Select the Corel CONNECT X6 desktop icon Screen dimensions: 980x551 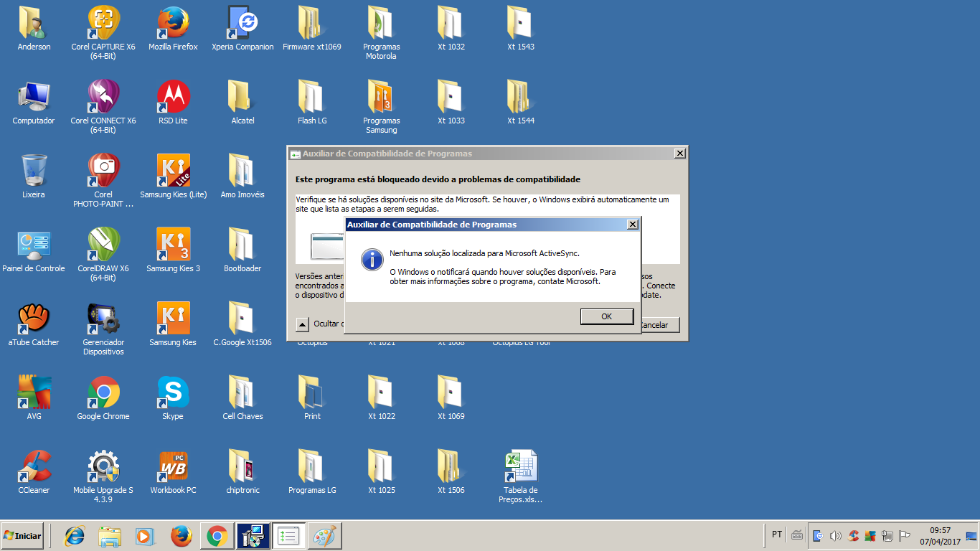[x=103, y=106]
